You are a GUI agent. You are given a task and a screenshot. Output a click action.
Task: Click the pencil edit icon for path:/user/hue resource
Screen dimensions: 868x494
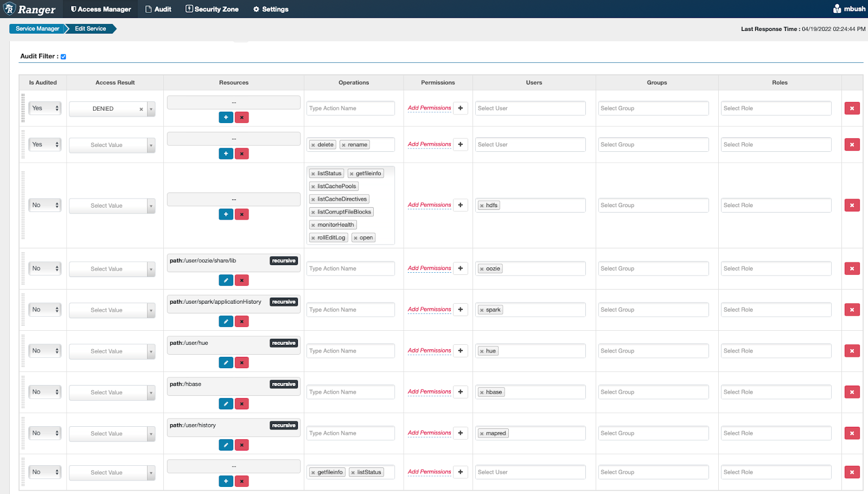[x=226, y=362]
